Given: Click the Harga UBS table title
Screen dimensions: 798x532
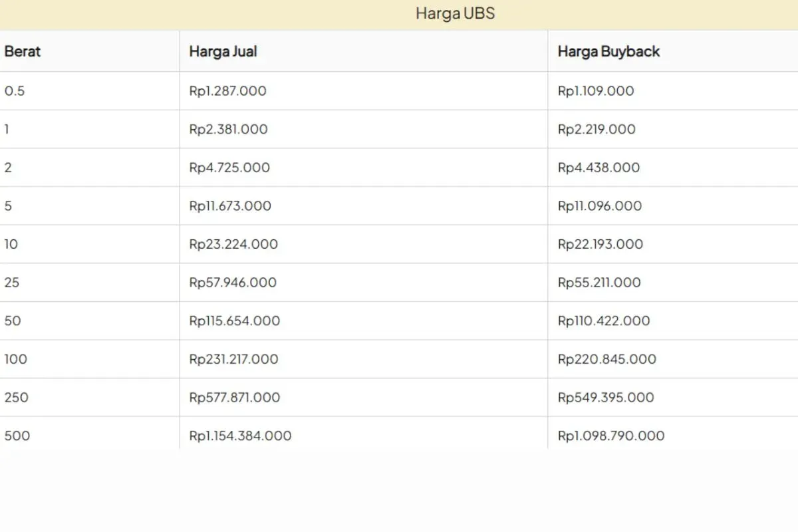Looking at the screenshot, I should pos(455,13).
